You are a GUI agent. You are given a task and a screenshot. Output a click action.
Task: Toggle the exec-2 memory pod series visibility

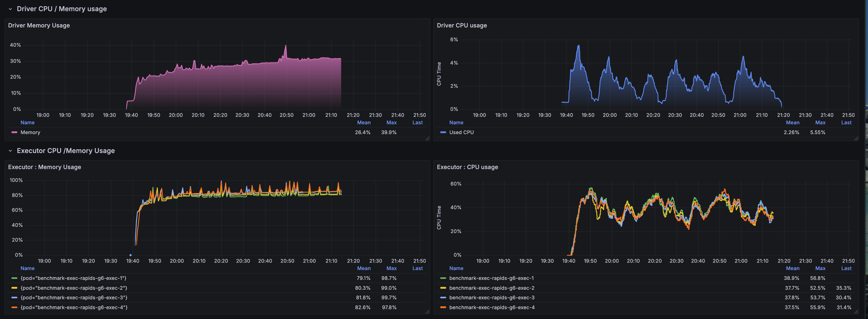(x=74, y=288)
